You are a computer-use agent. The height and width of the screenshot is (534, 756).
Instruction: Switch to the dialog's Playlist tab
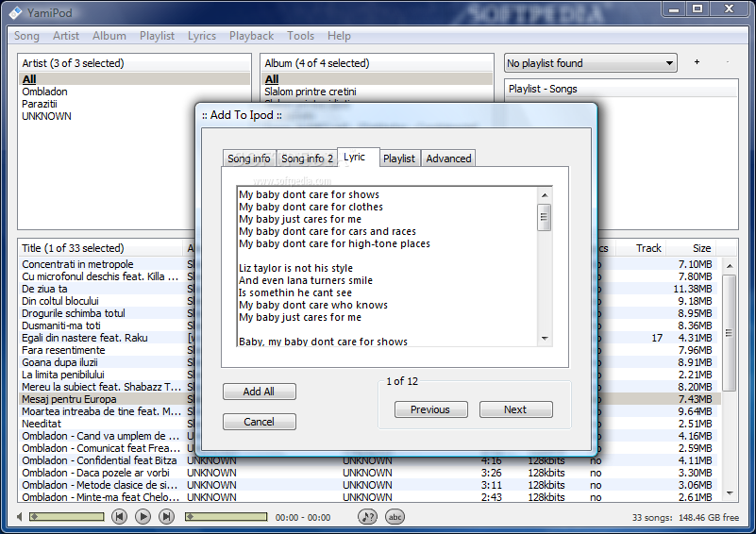point(399,159)
